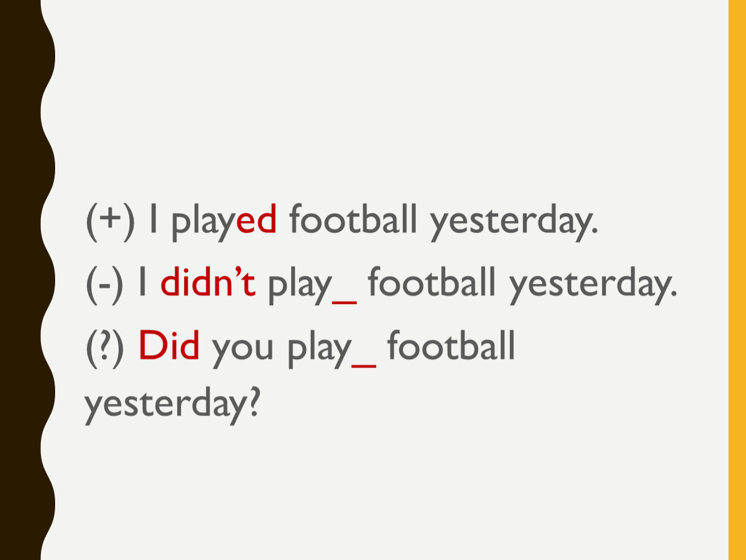Click "football" in the positive sentence
The width and height of the screenshot is (746, 560).
352,218
